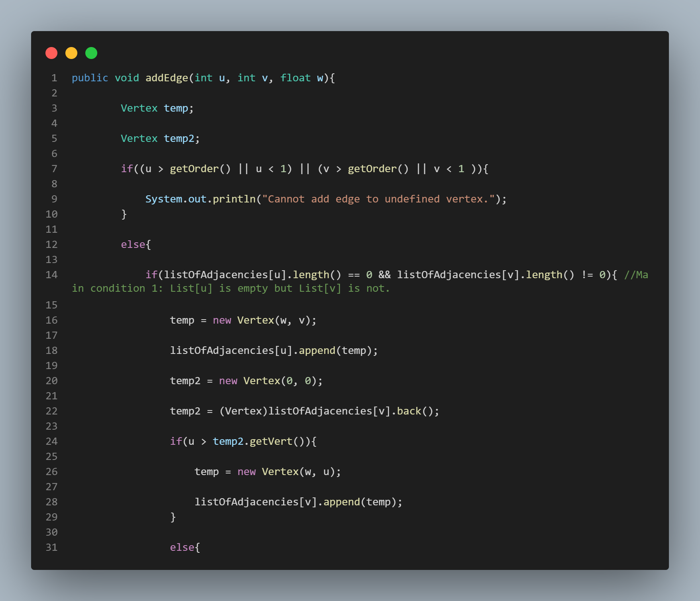Click 'append(temp)' on line 18
700x601 pixels.
pos(335,350)
